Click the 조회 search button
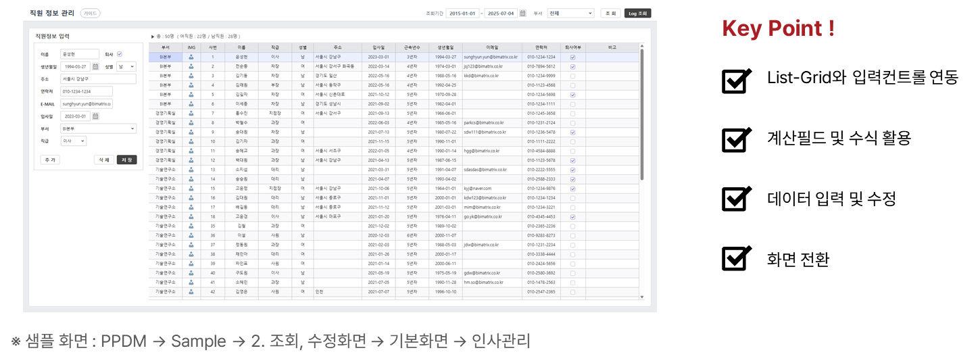The width and height of the screenshot is (980, 361). coord(610,13)
